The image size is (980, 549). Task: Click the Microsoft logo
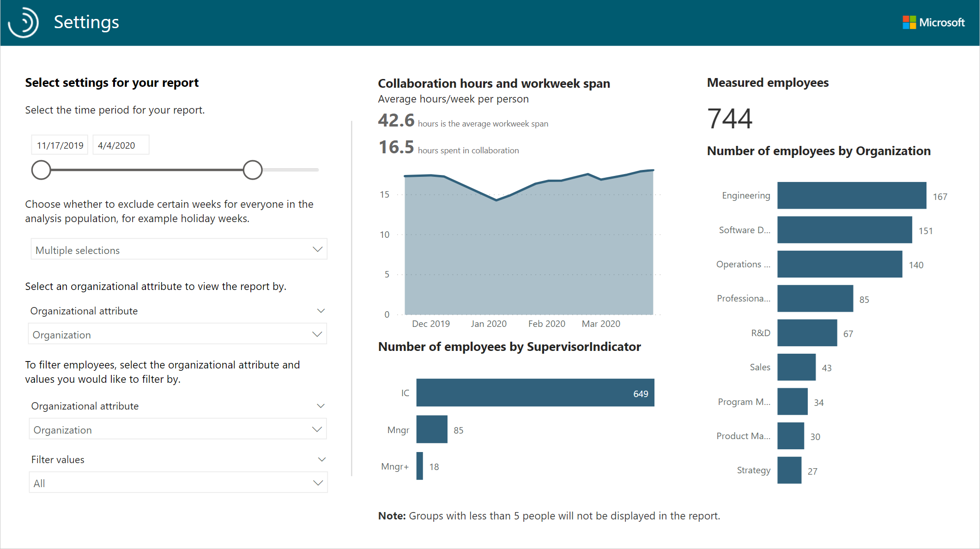934,22
